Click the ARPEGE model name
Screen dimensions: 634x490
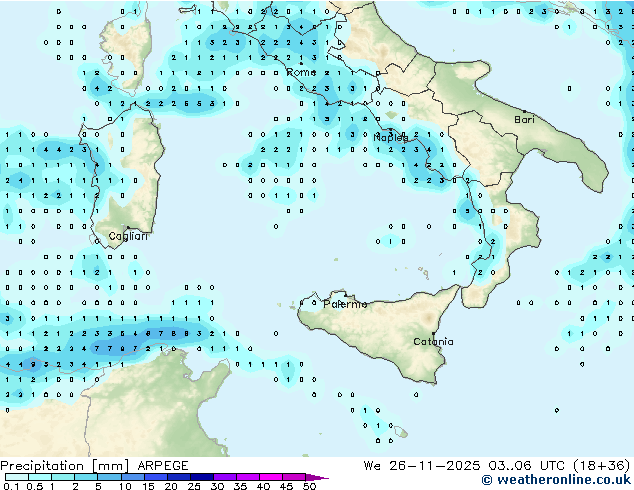[x=163, y=466]
